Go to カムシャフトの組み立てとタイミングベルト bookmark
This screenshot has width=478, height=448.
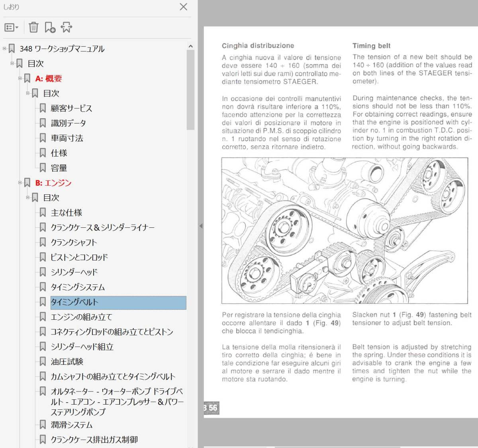coord(113,376)
